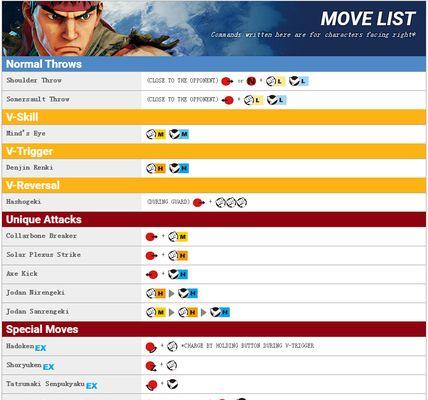Click the Hashogeki triple punch icons

(231, 202)
